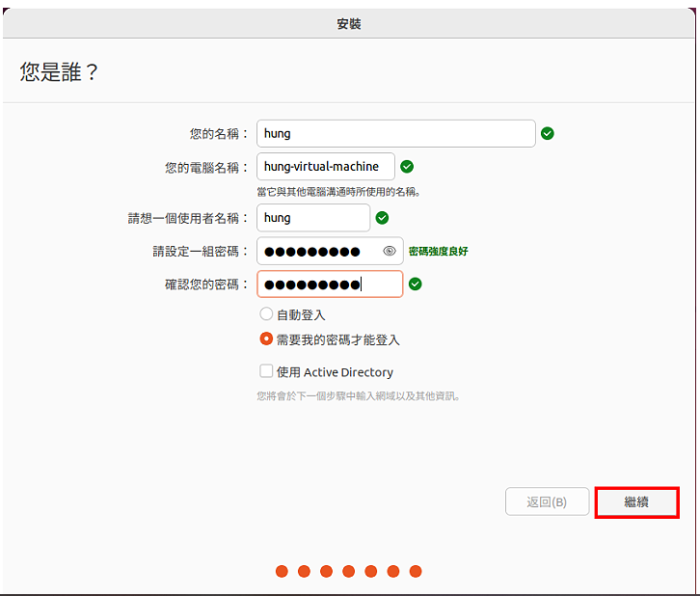Image resolution: width=700 pixels, height=596 pixels.
Task: Focus the 請設定一組密碼 password field
Action: pyautogui.click(x=330, y=251)
